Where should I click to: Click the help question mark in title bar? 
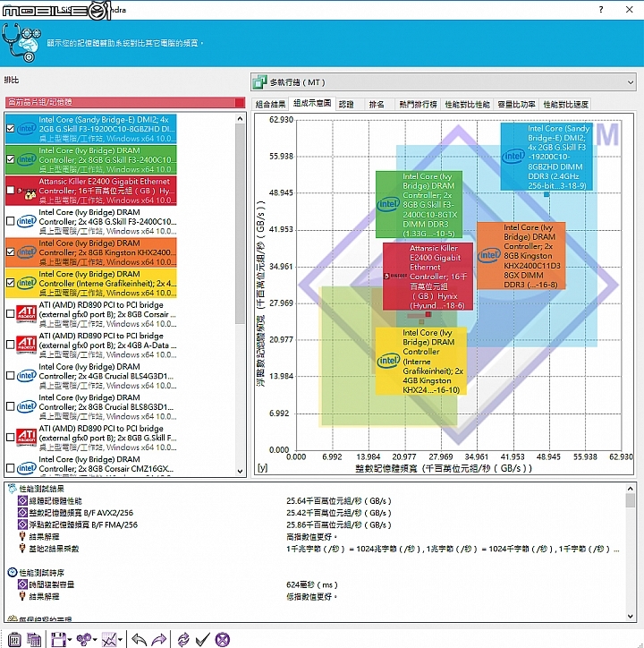(x=601, y=10)
